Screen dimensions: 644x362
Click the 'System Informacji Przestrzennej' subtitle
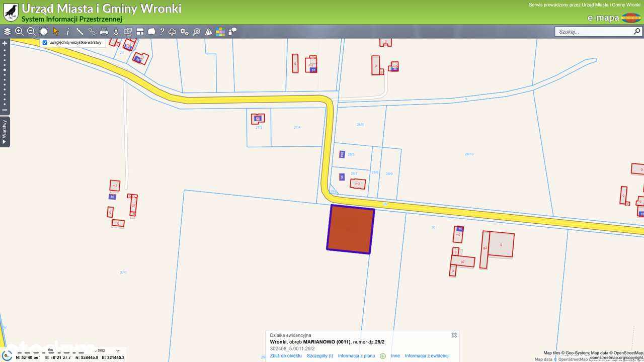point(72,19)
